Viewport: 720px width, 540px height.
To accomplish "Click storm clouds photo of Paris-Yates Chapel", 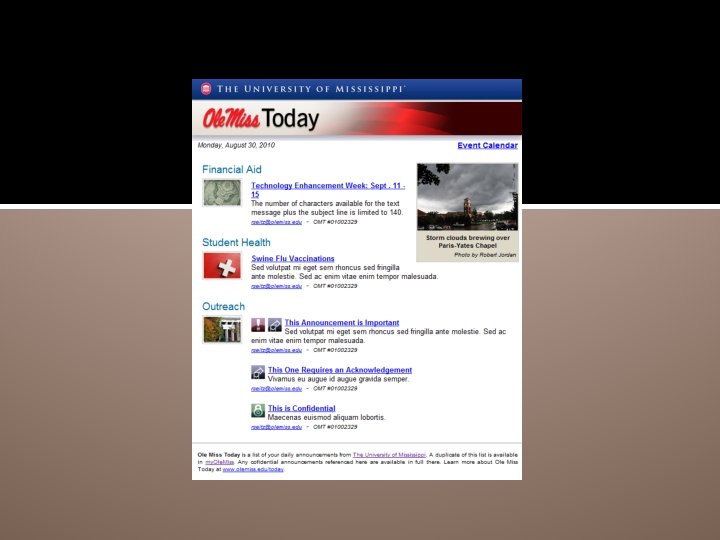I will point(467,197).
